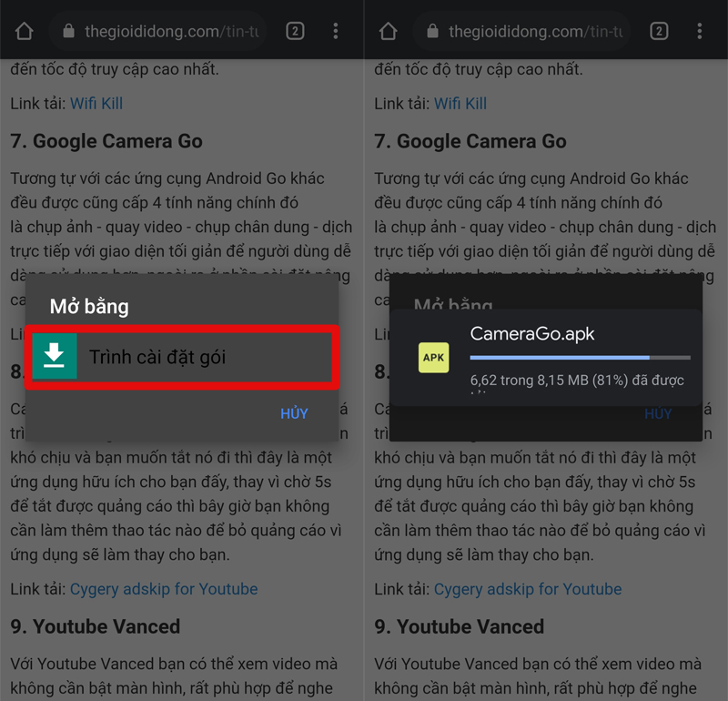Select right browser URL field thegioididong.com

click(x=521, y=31)
